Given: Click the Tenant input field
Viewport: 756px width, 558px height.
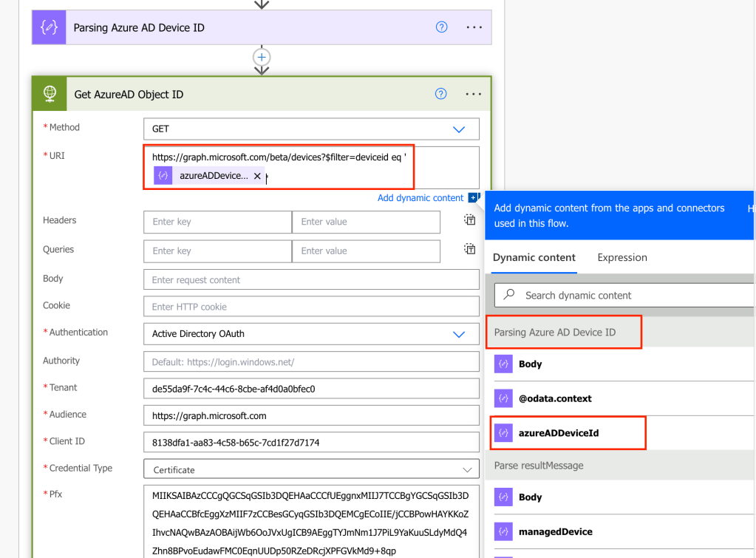Looking at the screenshot, I should 311,388.
